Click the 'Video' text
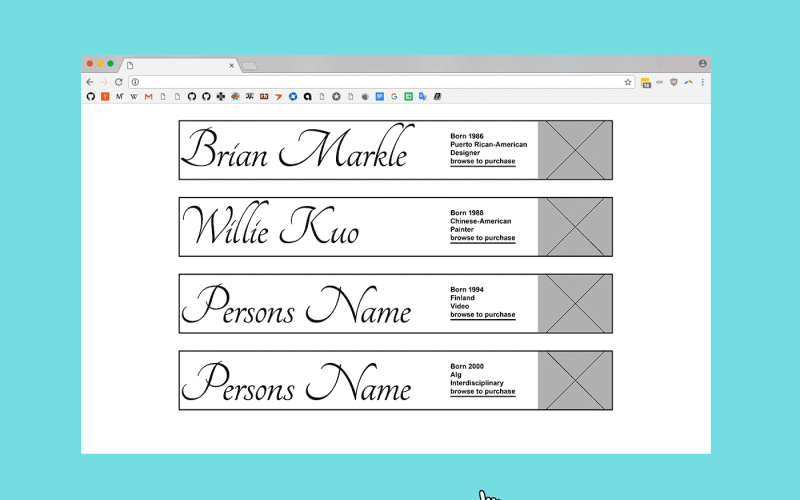Image resolution: width=800 pixels, height=500 pixels. tap(460, 306)
